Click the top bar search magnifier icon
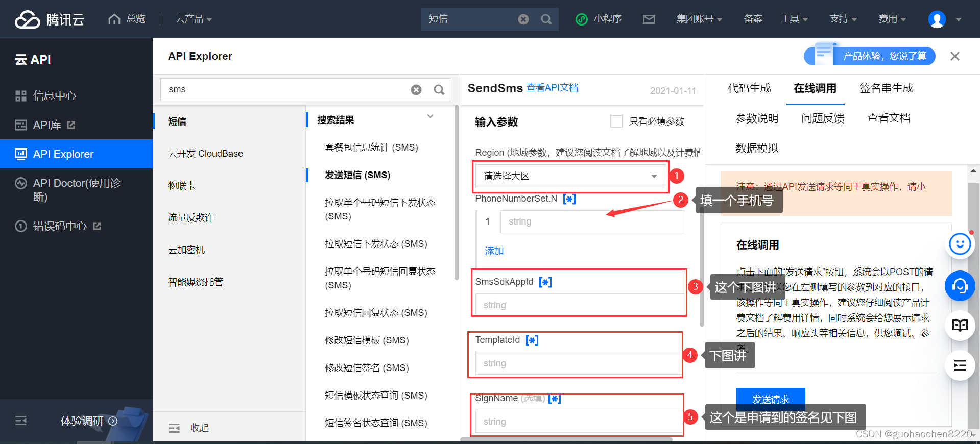 tap(546, 19)
